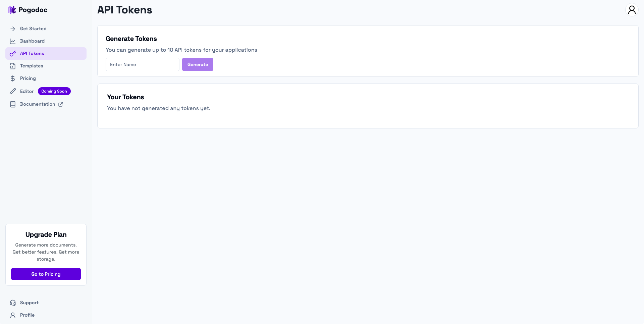Open Support from the sidebar
The height and width of the screenshot is (324, 644).
[46, 303]
